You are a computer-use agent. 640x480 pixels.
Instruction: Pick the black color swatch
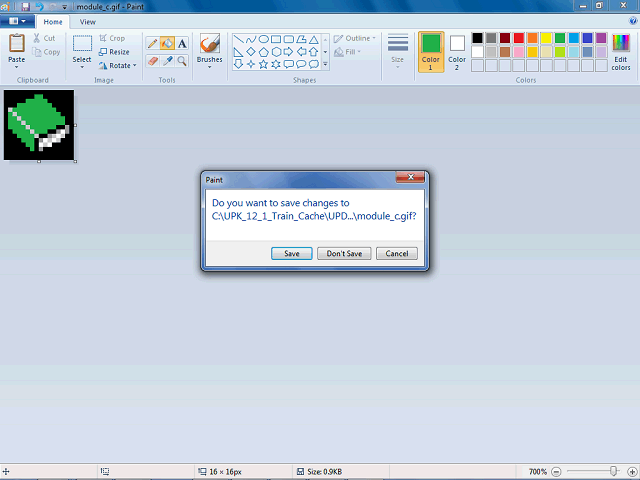pos(478,38)
